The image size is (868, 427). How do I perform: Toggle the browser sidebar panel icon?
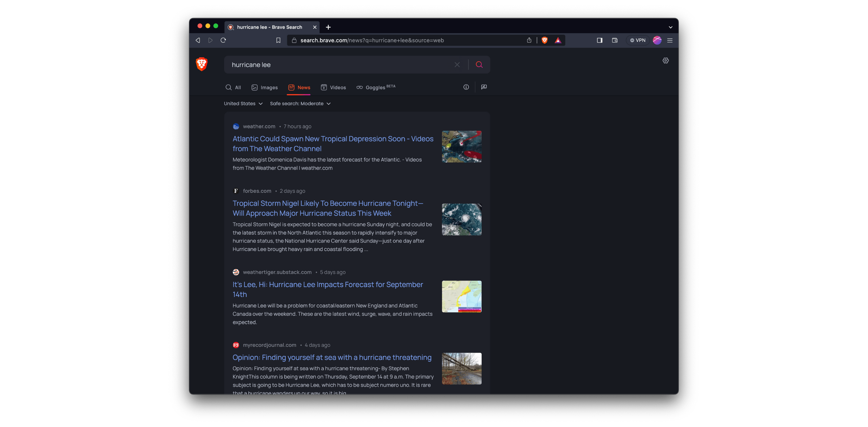[x=600, y=40]
